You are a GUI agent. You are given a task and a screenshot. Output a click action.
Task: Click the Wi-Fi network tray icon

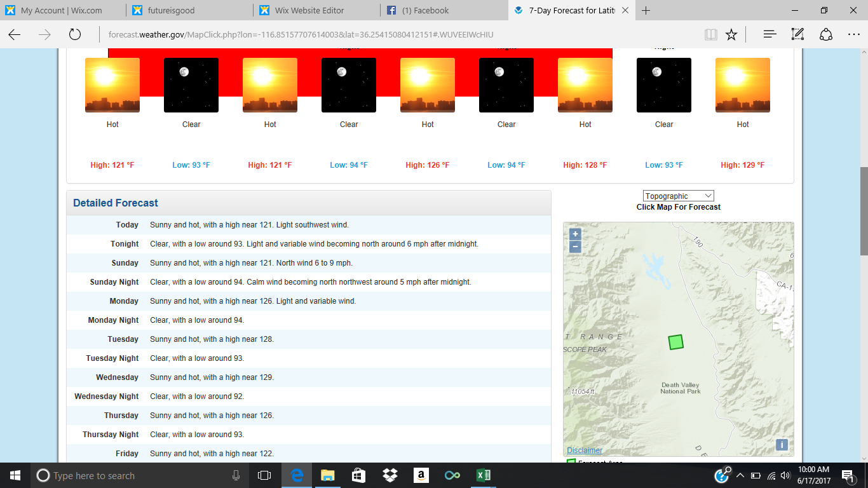click(771, 475)
